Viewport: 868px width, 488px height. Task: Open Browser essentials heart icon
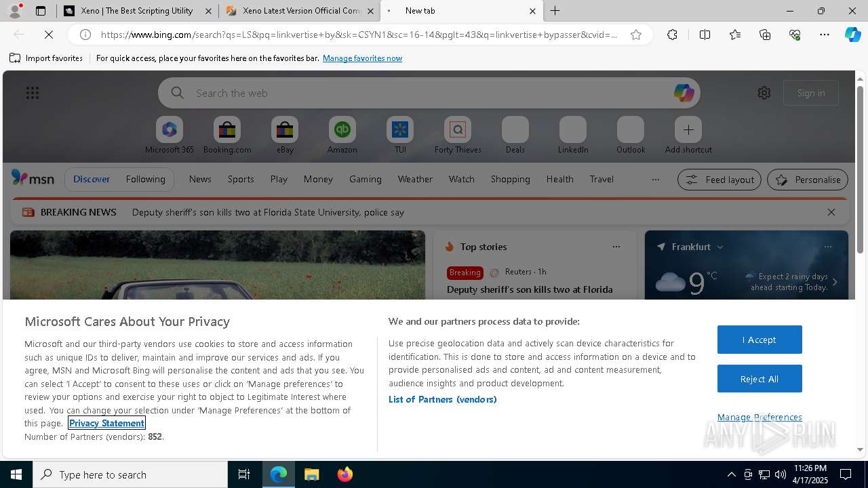pos(795,35)
